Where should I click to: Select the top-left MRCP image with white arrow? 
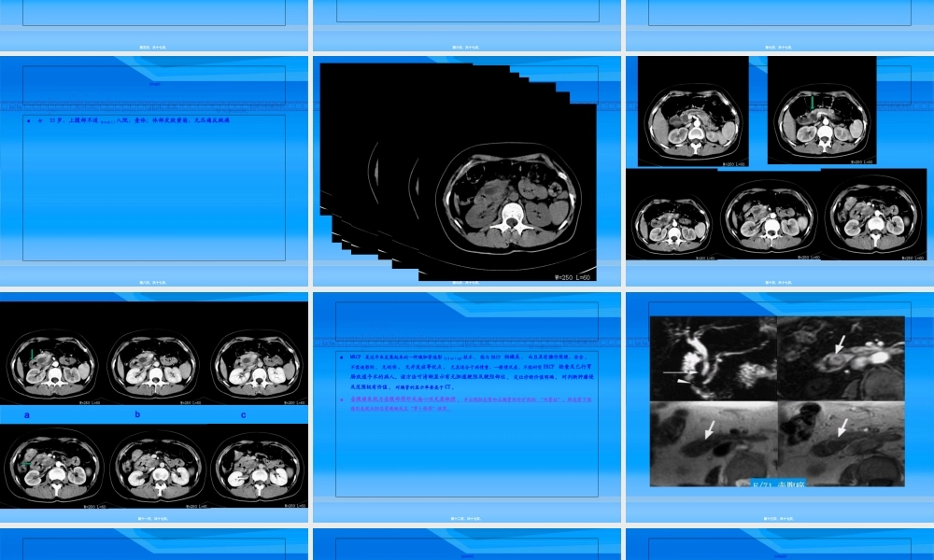pyautogui.click(x=714, y=359)
